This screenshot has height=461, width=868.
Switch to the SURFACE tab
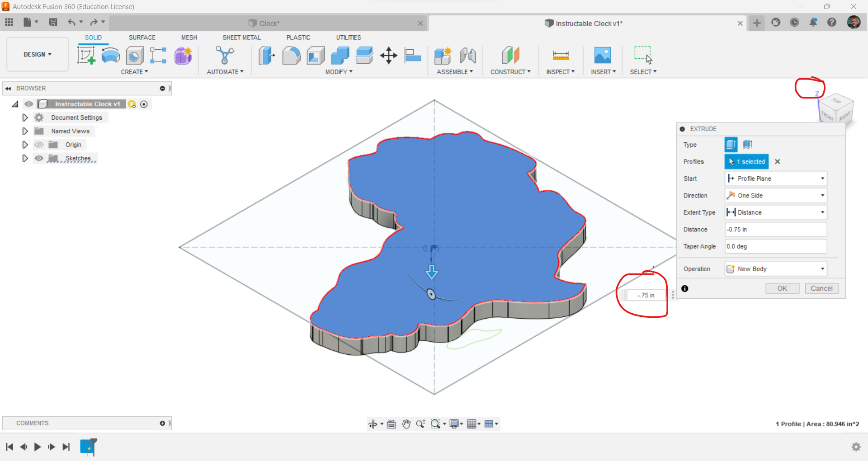pos(142,38)
